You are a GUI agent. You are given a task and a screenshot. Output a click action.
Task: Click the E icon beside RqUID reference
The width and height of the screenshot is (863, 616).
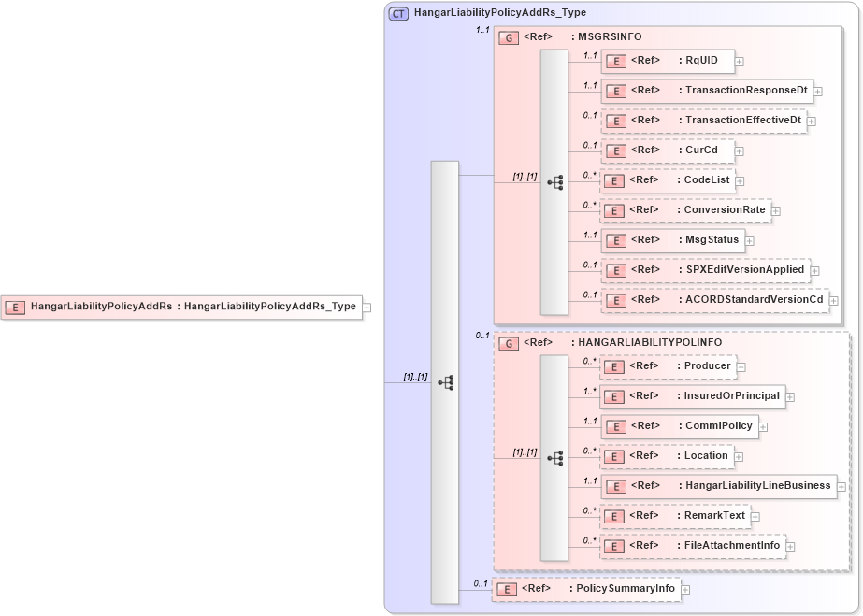pyautogui.click(x=616, y=61)
